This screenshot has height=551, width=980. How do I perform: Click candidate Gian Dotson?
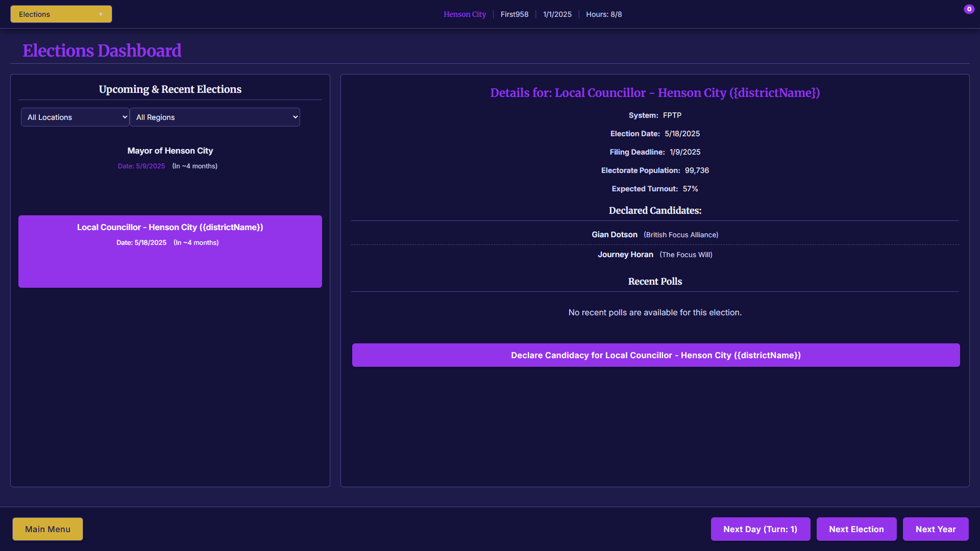coord(614,235)
